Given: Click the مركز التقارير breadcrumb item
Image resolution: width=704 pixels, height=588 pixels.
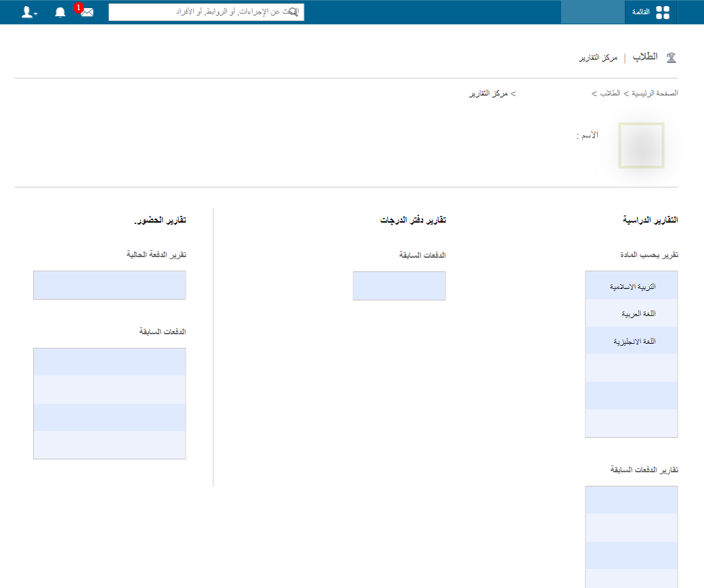Looking at the screenshot, I should [x=489, y=93].
